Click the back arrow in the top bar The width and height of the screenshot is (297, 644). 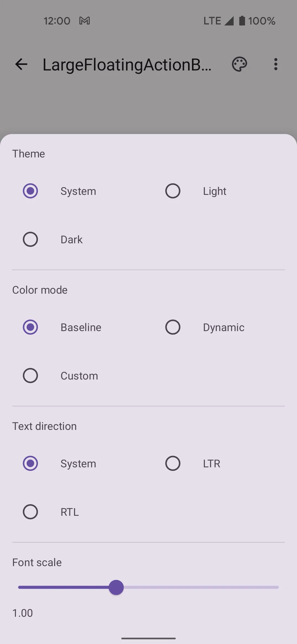[x=21, y=64]
